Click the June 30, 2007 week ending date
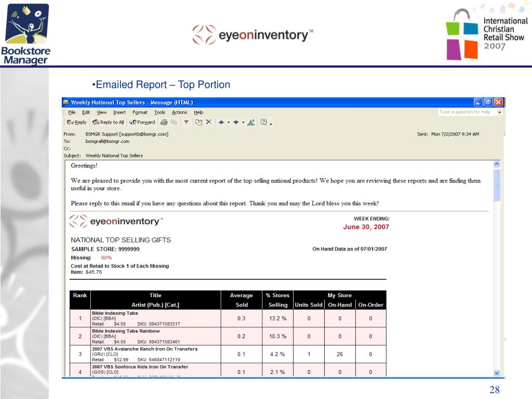 pos(366,227)
